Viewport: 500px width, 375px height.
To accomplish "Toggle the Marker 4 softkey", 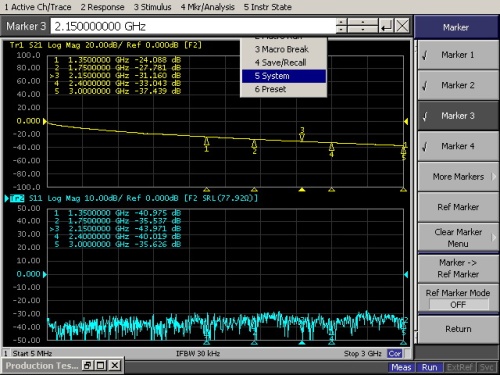I will (x=458, y=146).
